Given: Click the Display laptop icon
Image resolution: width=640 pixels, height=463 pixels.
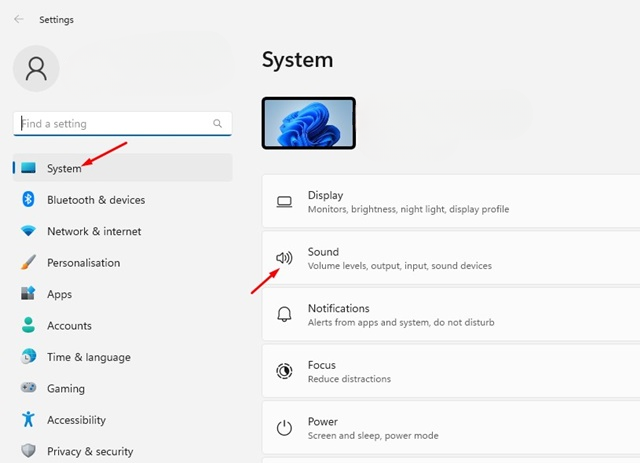Looking at the screenshot, I should click(284, 202).
